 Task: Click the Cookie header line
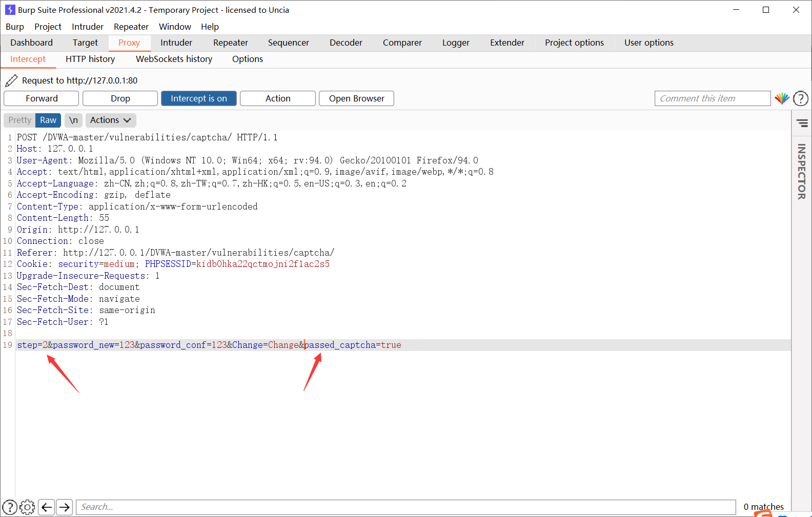173,264
